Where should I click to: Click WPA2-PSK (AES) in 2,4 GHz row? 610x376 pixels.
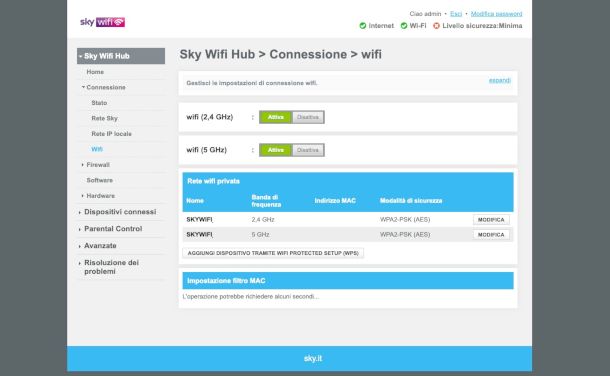point(405,220)
